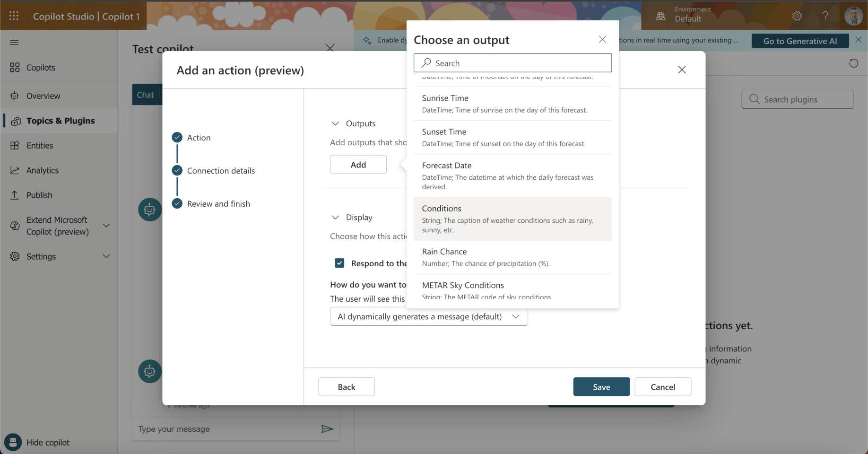Click the send message arrow icon

click(x=327, y=429)
